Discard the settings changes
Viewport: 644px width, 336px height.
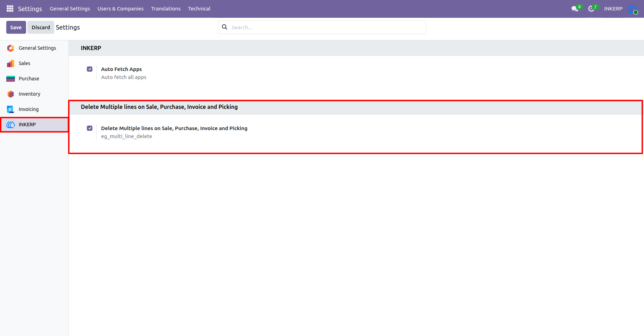(x=41, y=27)
